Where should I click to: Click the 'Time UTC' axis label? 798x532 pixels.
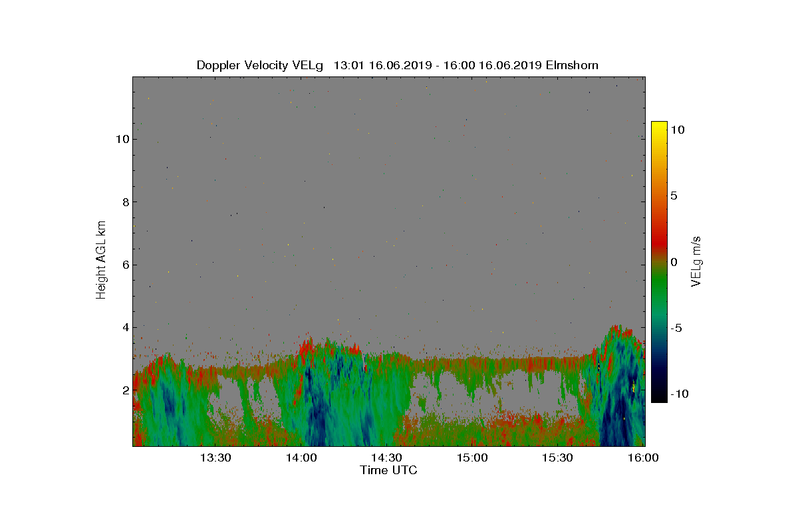coord(389,470)
